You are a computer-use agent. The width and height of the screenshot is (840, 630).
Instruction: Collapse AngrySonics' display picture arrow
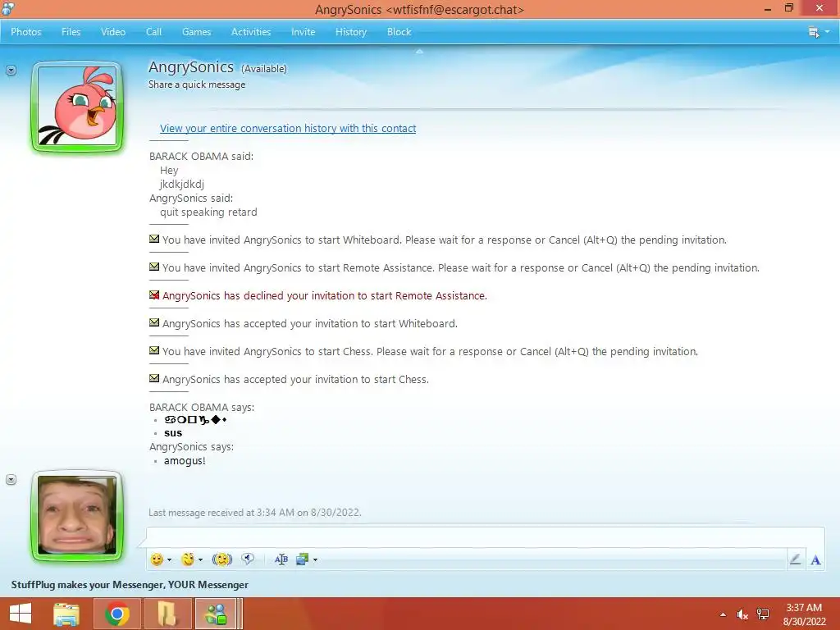click(11, 71)
